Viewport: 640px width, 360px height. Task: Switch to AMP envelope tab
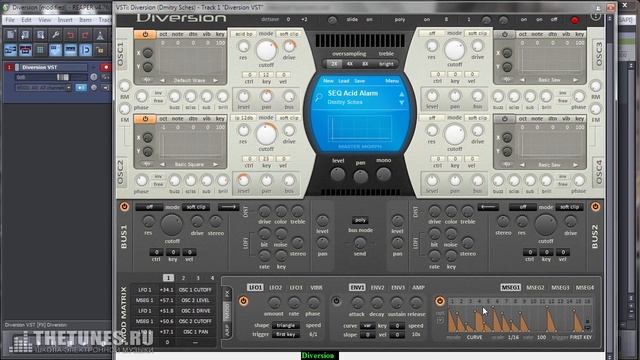pyautogui.click(x=418, y=288)
